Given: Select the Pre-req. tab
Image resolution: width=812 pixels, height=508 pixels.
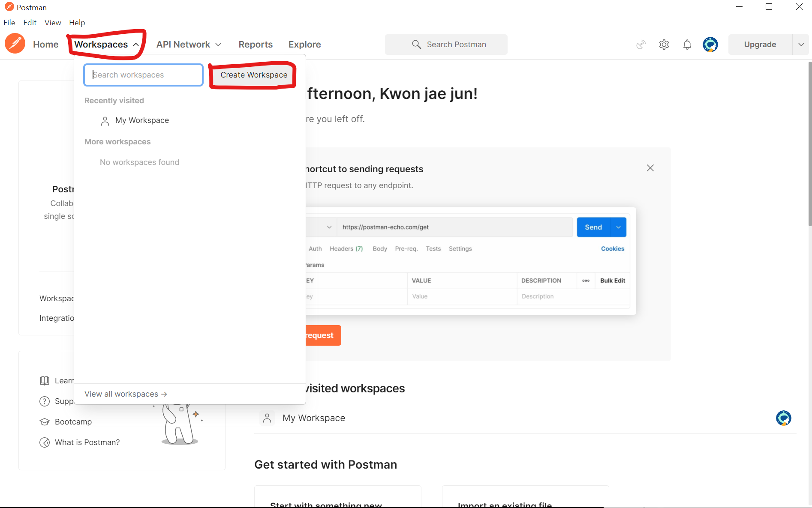Looking at the screenshot, I should tap(406, 249).
